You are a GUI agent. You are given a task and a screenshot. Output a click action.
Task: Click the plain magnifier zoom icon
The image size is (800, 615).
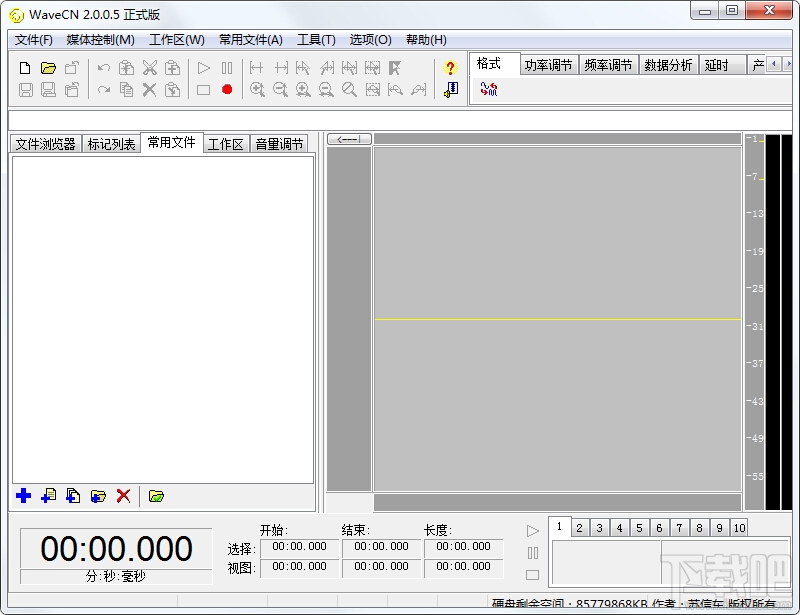click(349, 90)
